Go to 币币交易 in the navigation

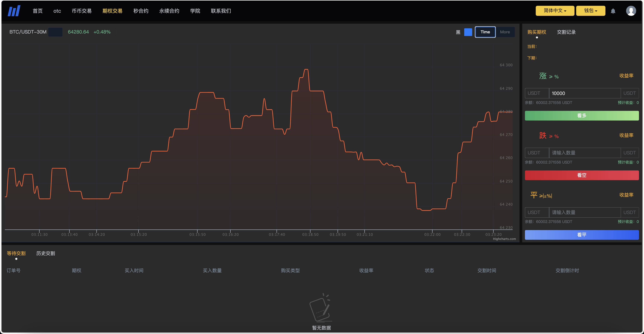click(x=81, y=11)
